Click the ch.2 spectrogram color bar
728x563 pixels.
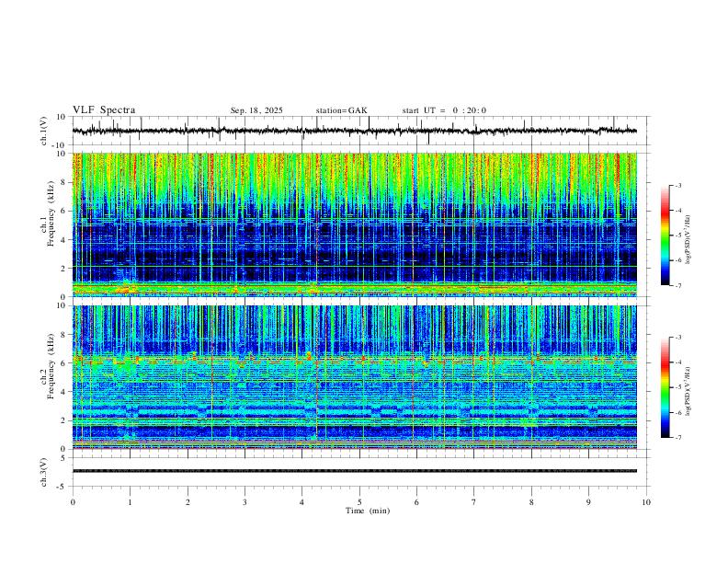pos(665,387)
